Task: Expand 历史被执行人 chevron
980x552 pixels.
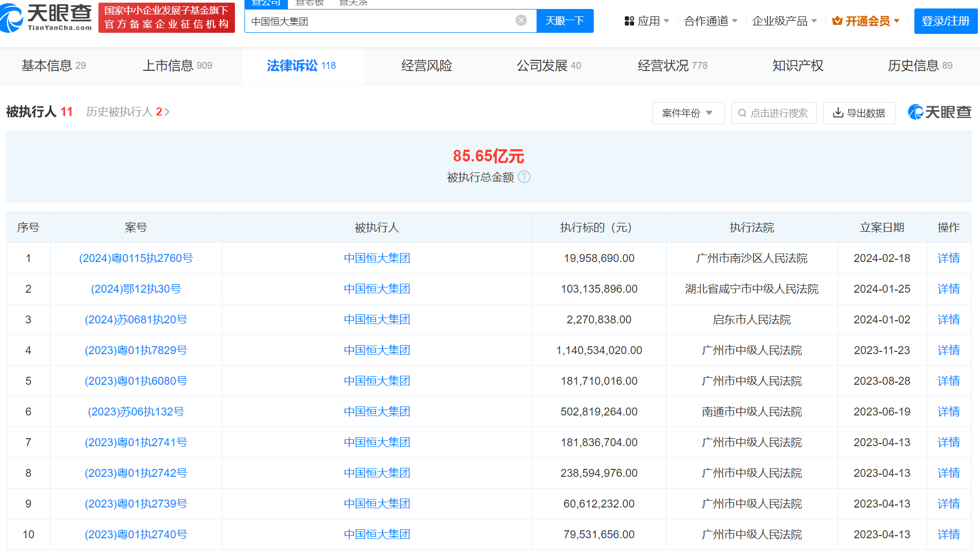Action: 167,112
